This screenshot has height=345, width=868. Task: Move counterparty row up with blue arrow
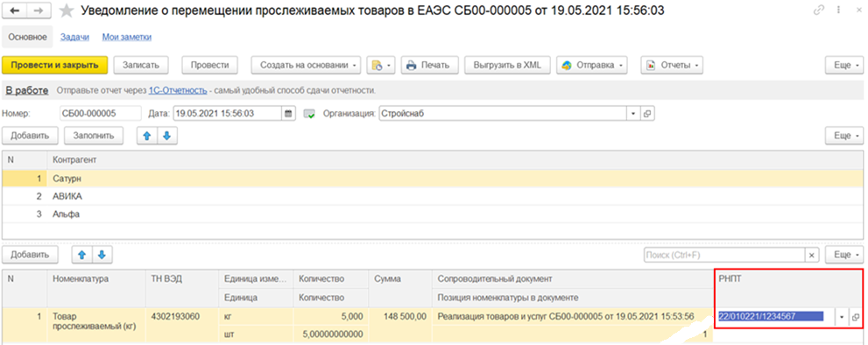[x=147, y=136]
